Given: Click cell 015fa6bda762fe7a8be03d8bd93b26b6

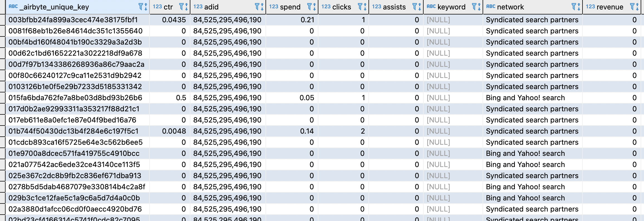Looking at the screenshot, I should 77,98.
